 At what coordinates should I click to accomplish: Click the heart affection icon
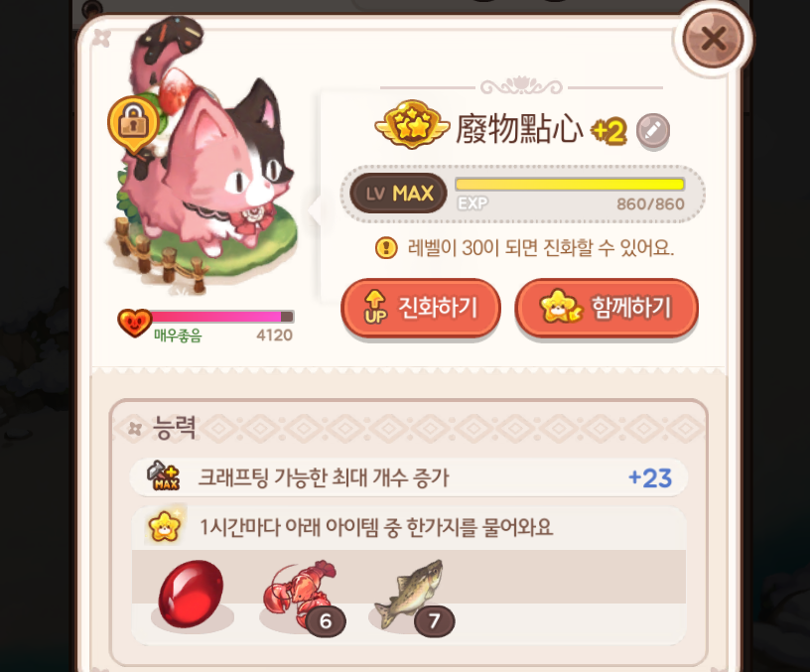coord(134,323)
